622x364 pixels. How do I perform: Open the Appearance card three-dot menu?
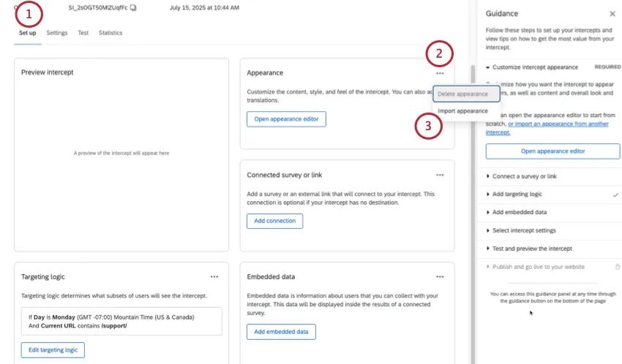point(440,73)
